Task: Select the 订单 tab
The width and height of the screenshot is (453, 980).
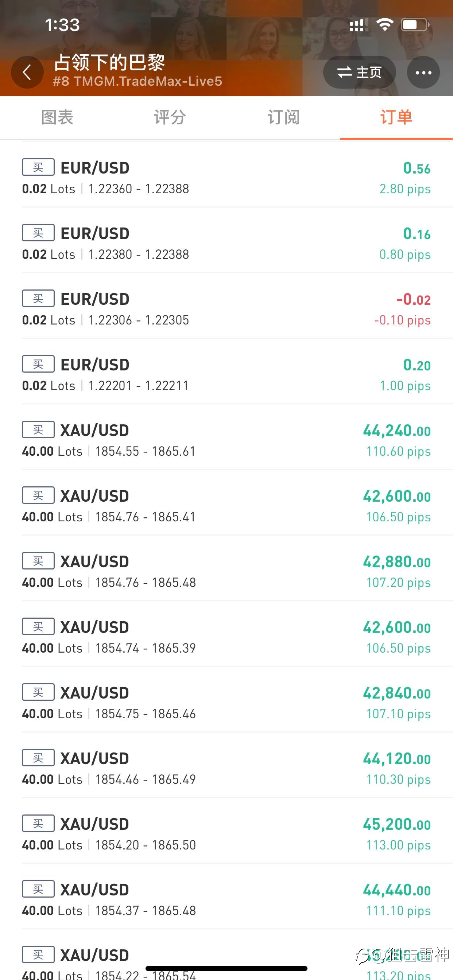Action: [x=396, y=117]
